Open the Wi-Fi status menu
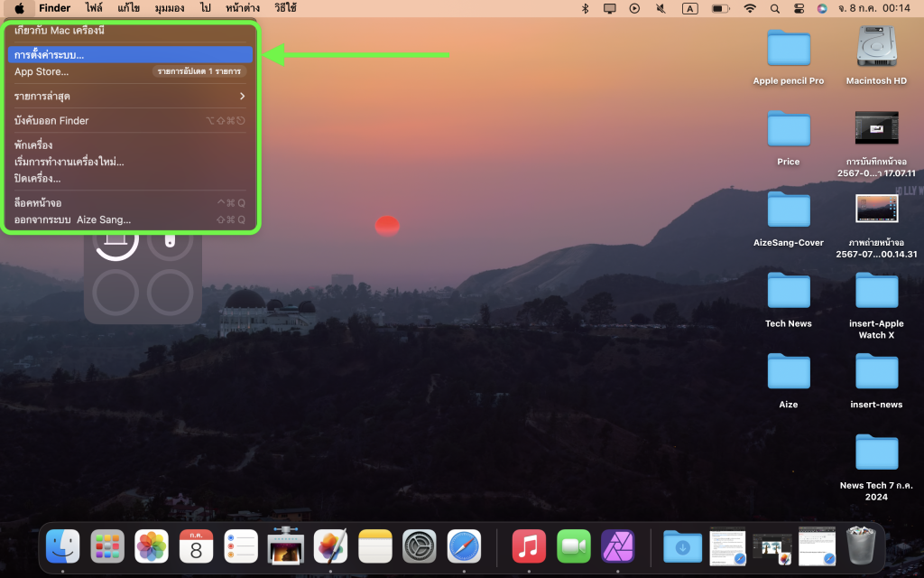The image size is (924, 578). [x=750, y=8]
